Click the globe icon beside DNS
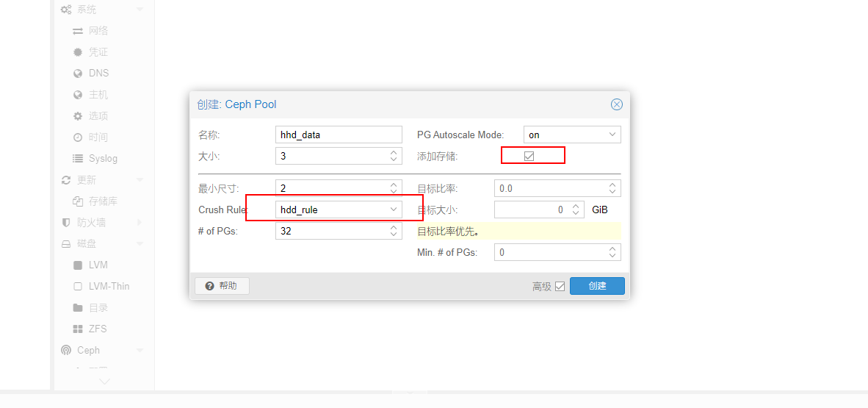This screenshot has height=408, width=868. [x=78, y=74]
